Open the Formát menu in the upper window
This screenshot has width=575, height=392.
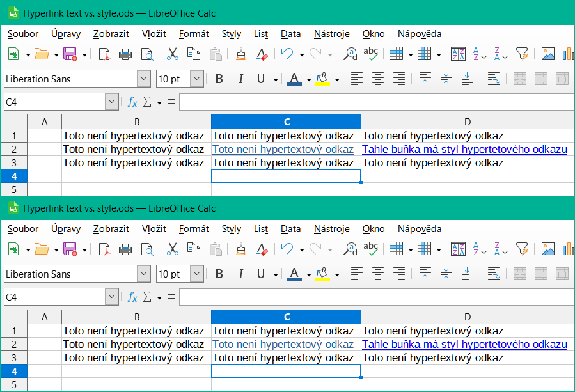tap(194, 34)
